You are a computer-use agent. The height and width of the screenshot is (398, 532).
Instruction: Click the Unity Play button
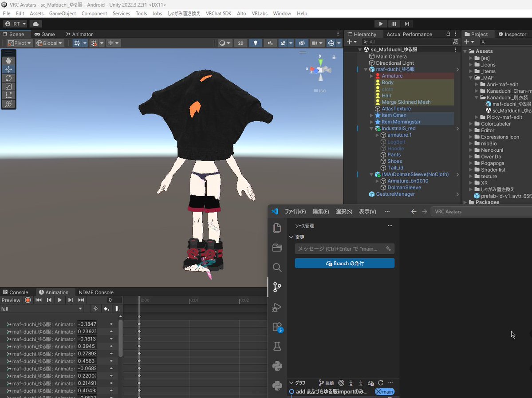(x=381, y=24)
